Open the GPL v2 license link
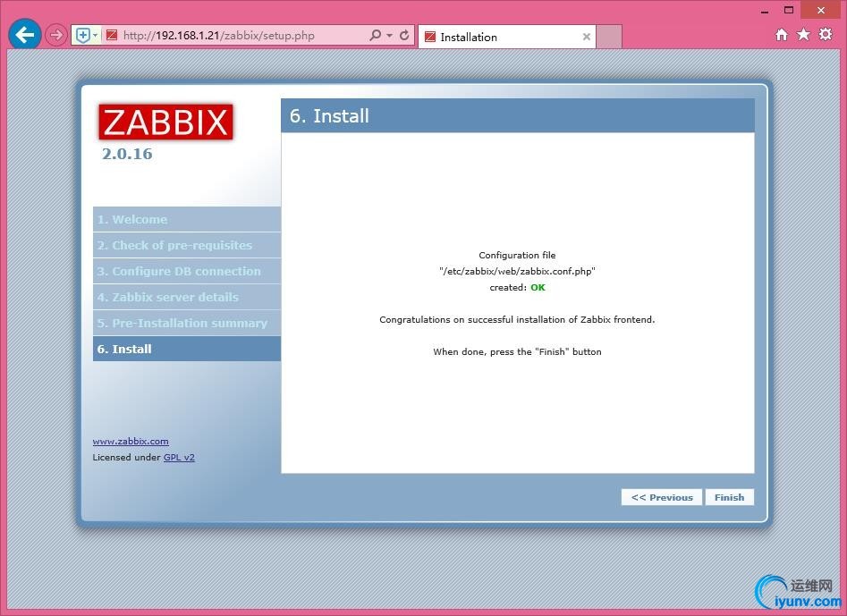Screen dimensions: 847x616 pos(180,457)
